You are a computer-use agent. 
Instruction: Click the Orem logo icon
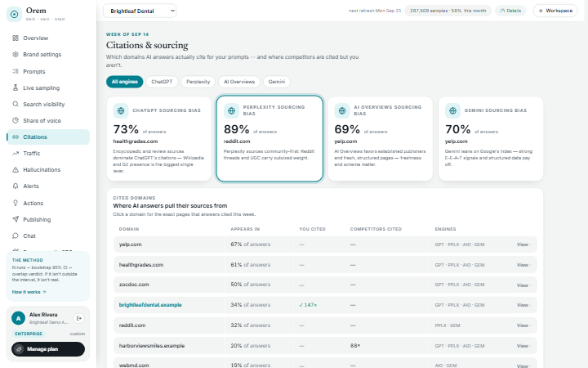click(x=14, y=14)
